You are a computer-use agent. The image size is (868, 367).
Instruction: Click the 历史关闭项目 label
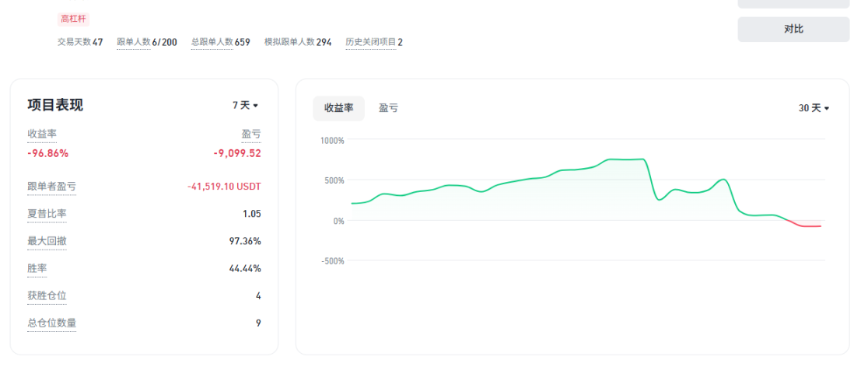[371, 42]
